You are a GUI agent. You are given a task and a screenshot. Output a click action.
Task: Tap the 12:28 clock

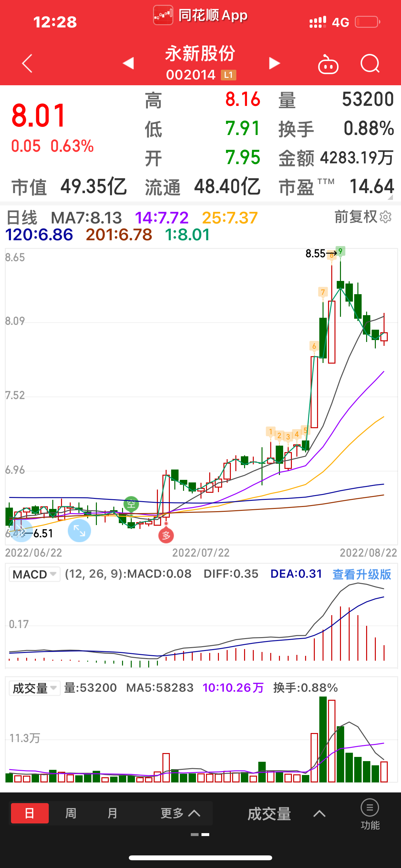click(55, 22)
